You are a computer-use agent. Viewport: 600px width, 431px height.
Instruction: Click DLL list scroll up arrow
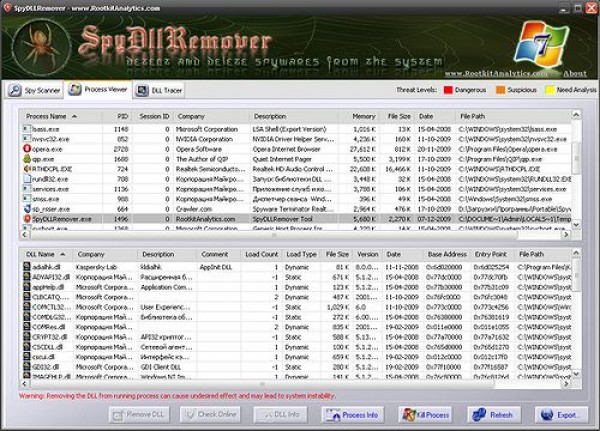click(576, 253)
